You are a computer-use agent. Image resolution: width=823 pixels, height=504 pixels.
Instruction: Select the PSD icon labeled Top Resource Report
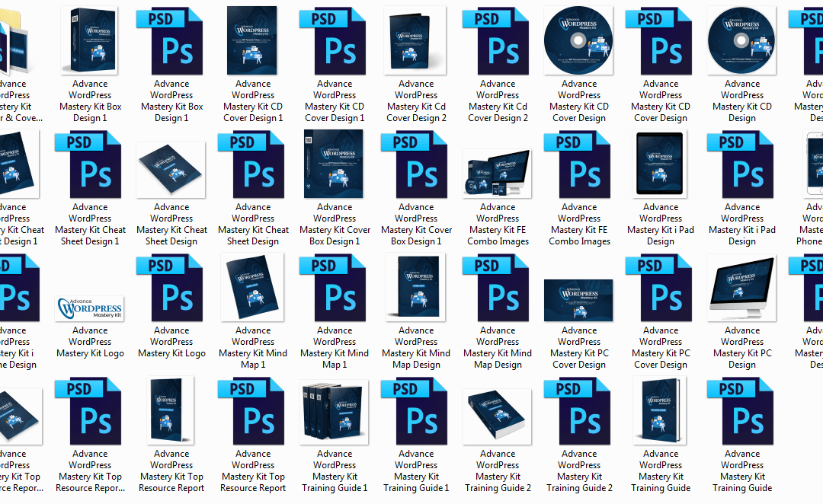click(251, 410)
